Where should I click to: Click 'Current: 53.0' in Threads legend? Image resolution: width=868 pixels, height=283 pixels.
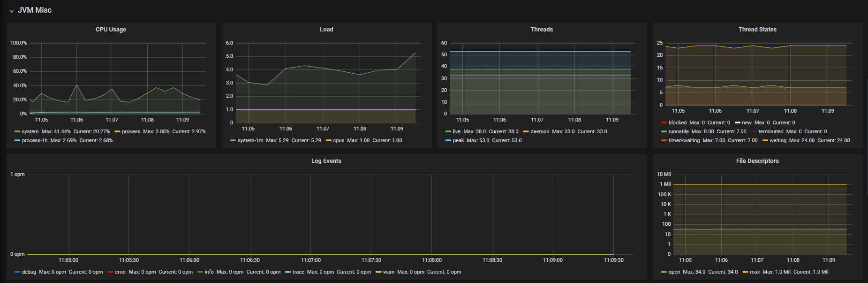(x=507, y=140)
